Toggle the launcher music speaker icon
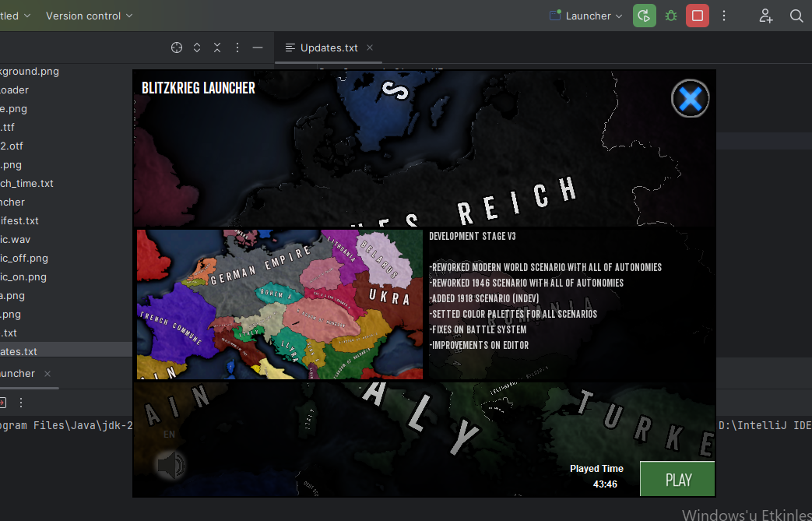The image size is (812, 521). pyautogui.click(x=171, y=465)
